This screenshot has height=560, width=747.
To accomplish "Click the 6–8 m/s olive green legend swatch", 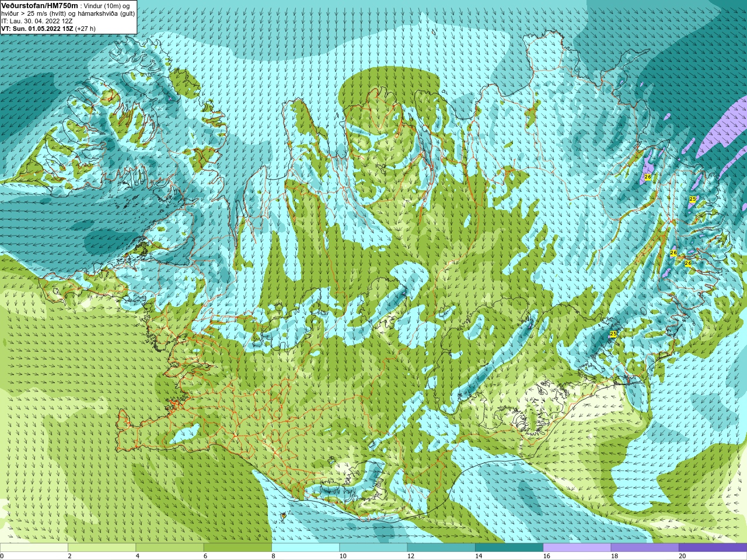I will click(238, 548).
